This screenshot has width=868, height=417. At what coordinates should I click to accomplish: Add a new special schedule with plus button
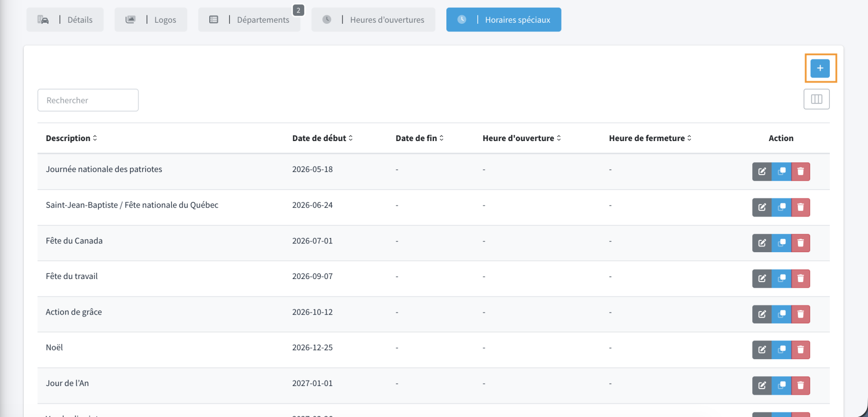point(820,68)
